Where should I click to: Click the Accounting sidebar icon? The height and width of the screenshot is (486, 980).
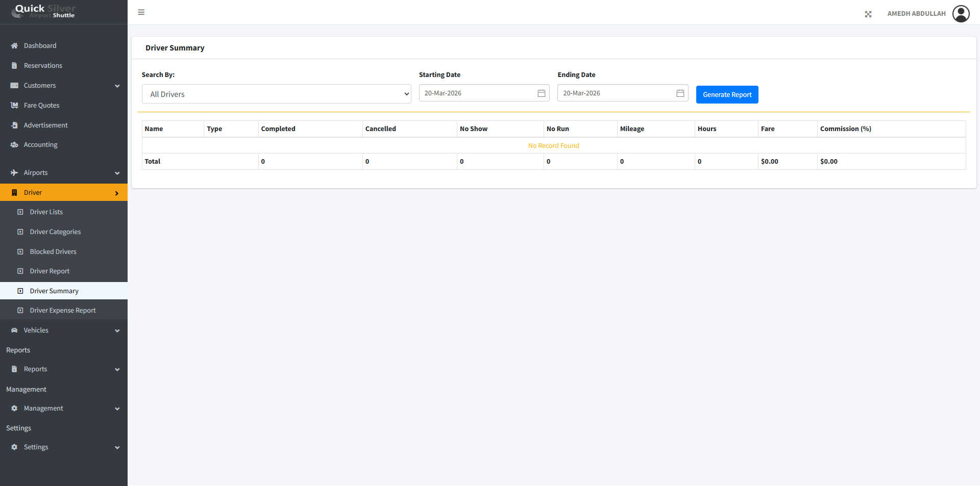pyautogui.click(x=14, y=145)
